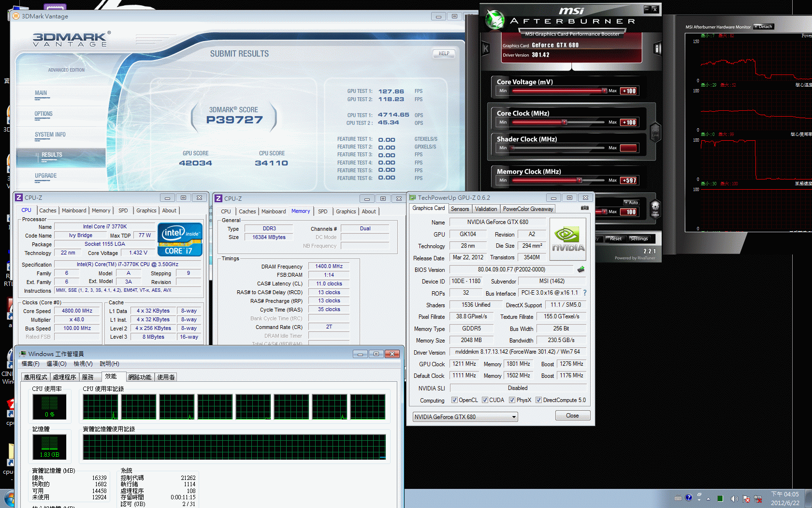Open OPTIONS section in 3DMark Vantage
This screenshot has height=508, width=812.
[43, 114]
